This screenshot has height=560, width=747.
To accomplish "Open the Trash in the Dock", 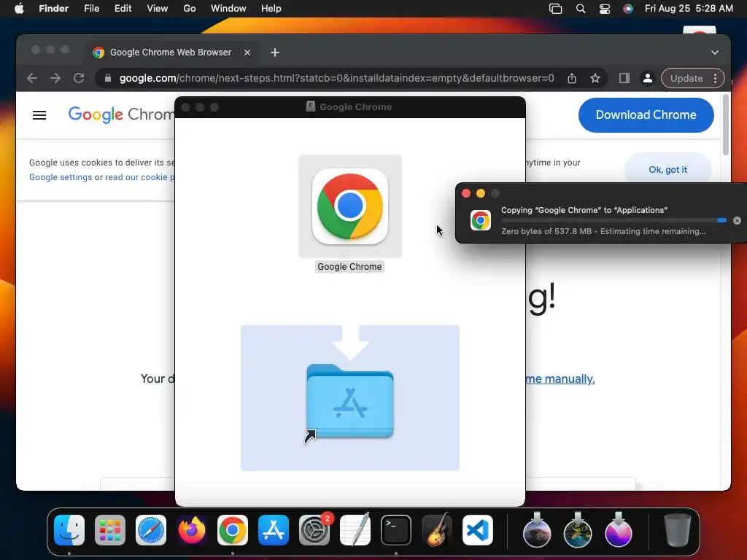I will pos(678,530).
